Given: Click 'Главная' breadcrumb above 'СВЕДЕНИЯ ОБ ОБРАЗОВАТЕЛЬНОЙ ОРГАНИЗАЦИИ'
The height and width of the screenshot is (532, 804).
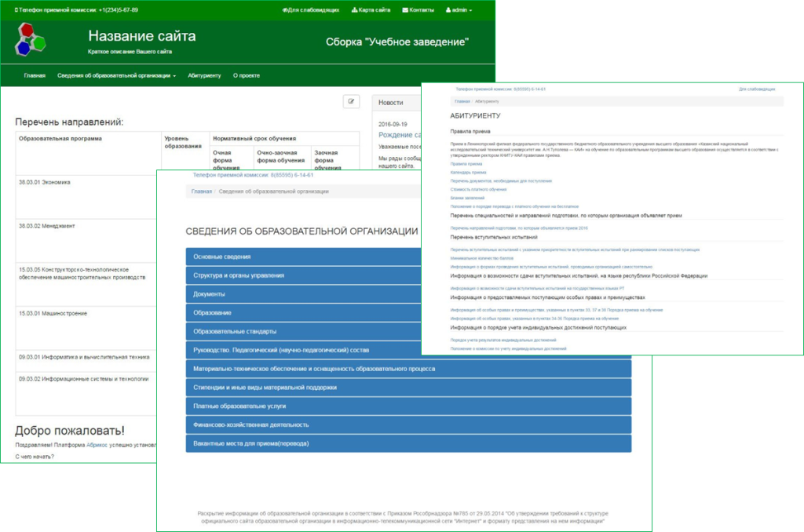Looking at the screenshot, I should click(202, 191).
